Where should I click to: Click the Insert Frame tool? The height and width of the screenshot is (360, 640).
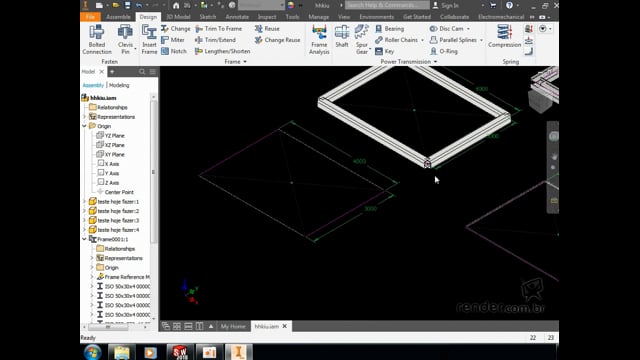click(149, 40)
